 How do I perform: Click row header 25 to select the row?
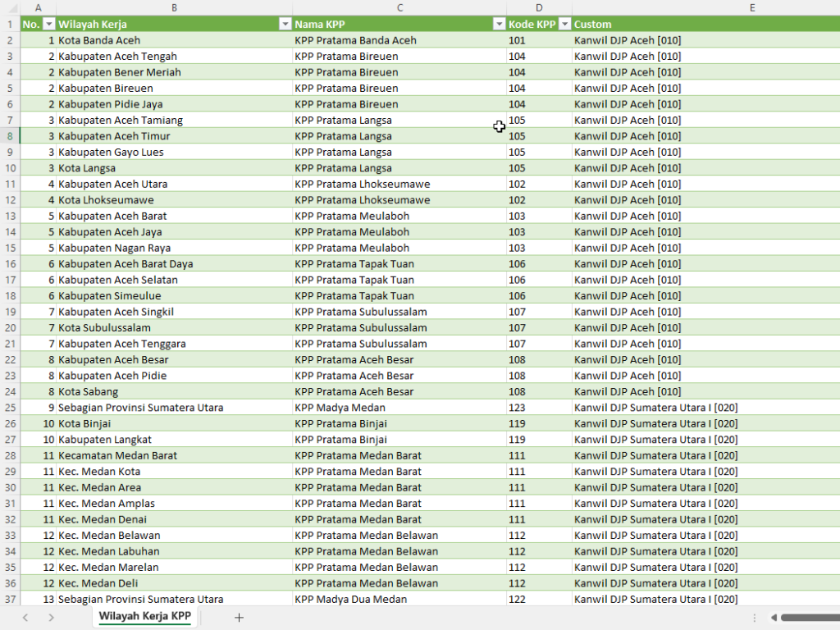9,407
